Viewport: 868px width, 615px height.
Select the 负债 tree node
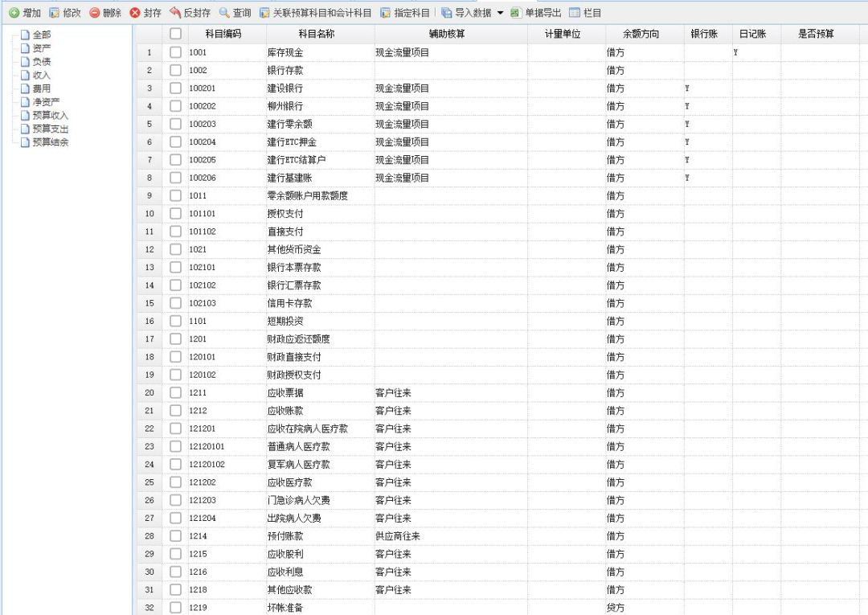point(42,61)
